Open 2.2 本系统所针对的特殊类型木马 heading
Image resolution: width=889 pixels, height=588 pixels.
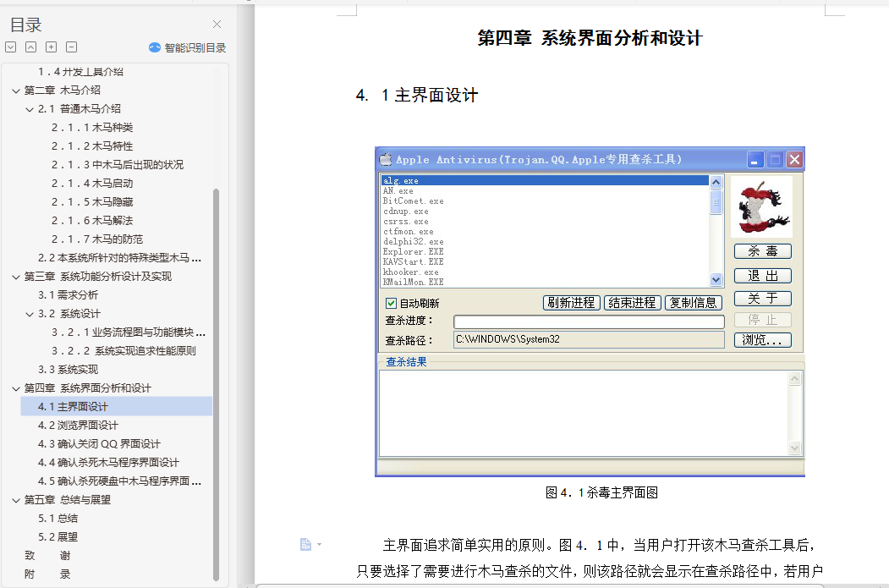[119, 258]
